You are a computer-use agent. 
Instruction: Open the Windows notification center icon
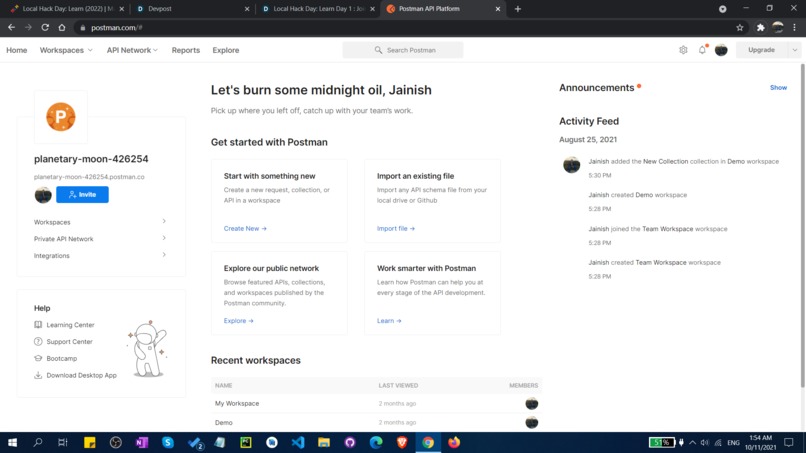click(x=789, y=442)
